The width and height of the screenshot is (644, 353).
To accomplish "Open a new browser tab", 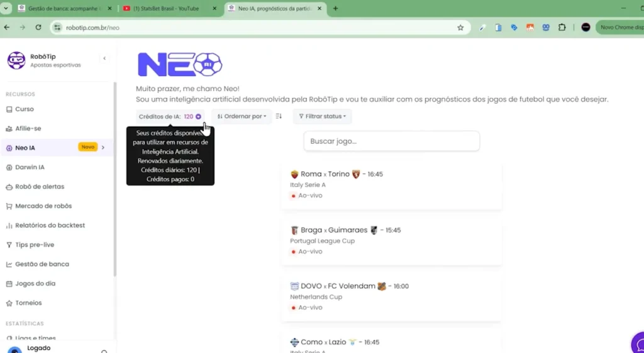I will (336, 8).
